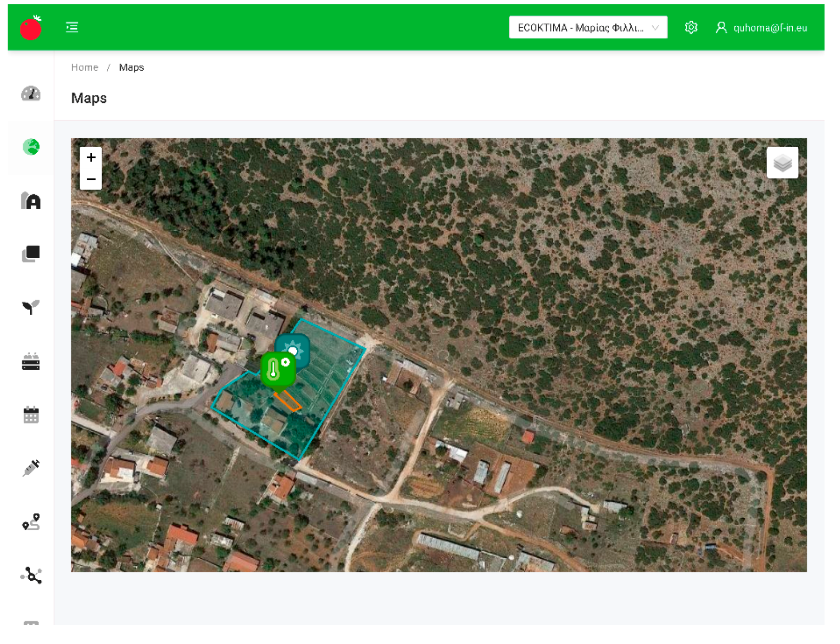Select the globe Maps icon in sidebar
840x644 pixels.
click(x=31, y=147)
